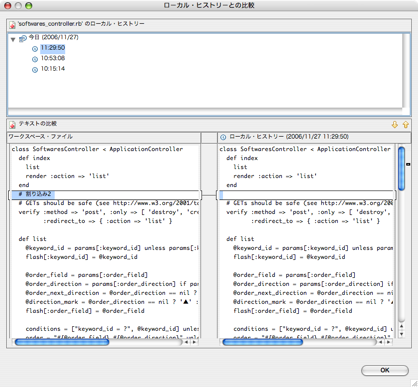
Task: Click the right pane scroll down arrow
Action: click(402, 334)
